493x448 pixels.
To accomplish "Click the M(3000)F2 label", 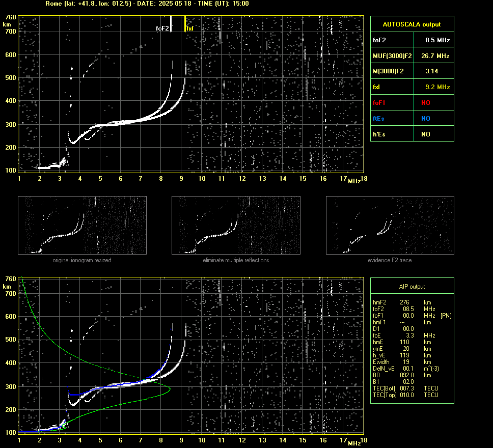I will pos(388,71).
